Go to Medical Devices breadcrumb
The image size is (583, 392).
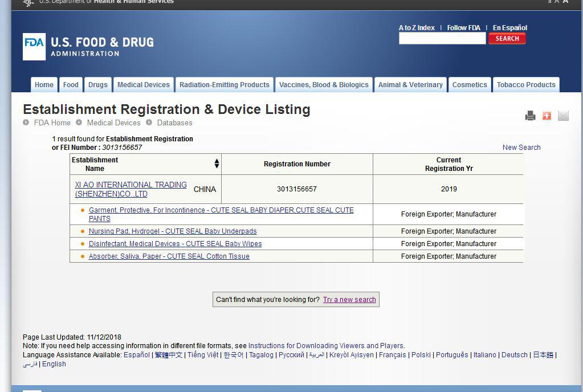pyautogui.click(x=114, y=122)
